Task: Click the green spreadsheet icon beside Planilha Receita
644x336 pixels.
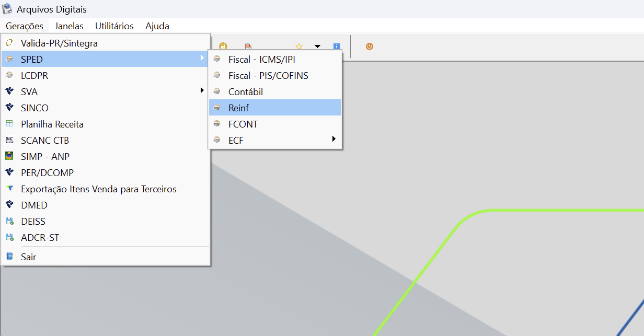Action: (9, 124)
